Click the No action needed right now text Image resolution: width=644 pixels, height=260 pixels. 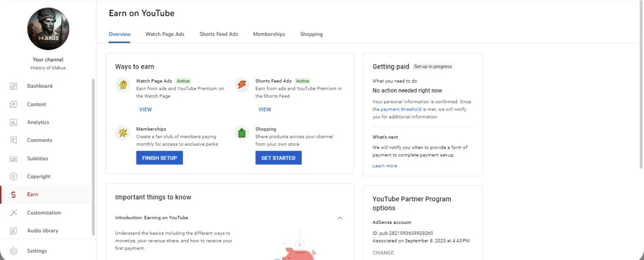click(x=407, y=91)
